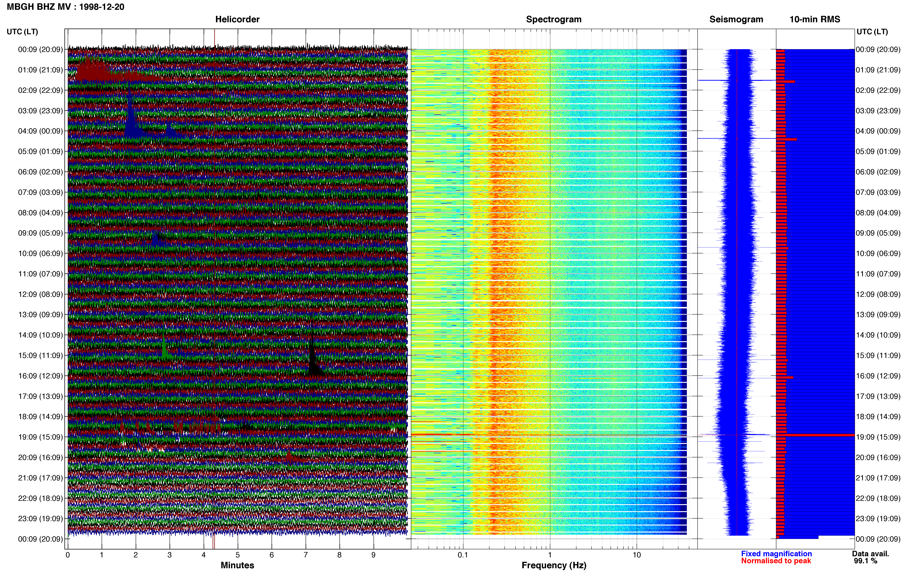
Task: Click the 08:09 (04:09) label beside the Helicorder
Action: (x=40, y=212)
